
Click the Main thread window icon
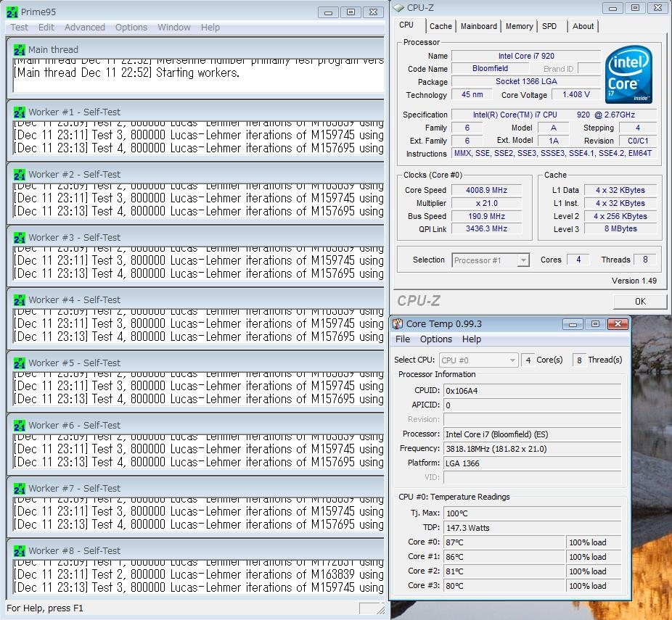pyautogui.click(x=20, y=50)
